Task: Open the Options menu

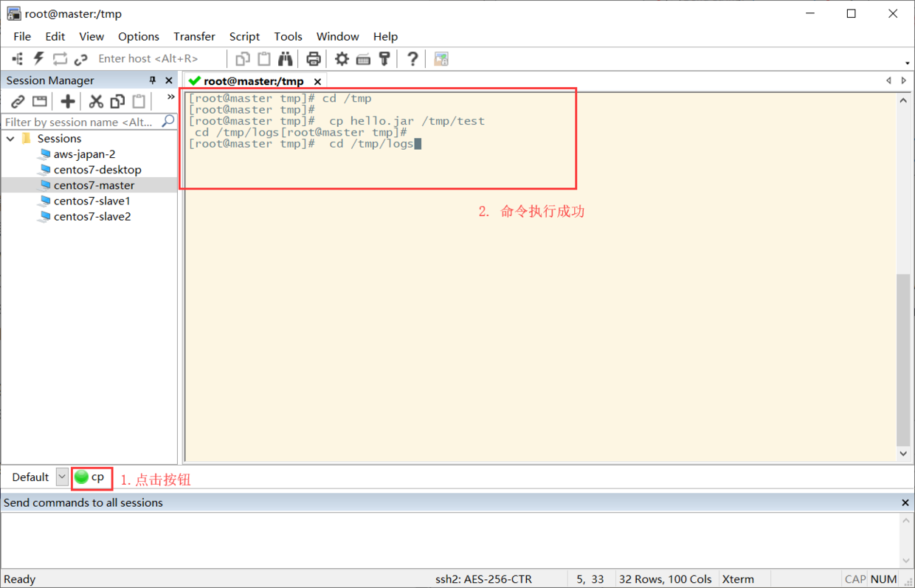Action: pyautogui.click(x=139, y=36)
